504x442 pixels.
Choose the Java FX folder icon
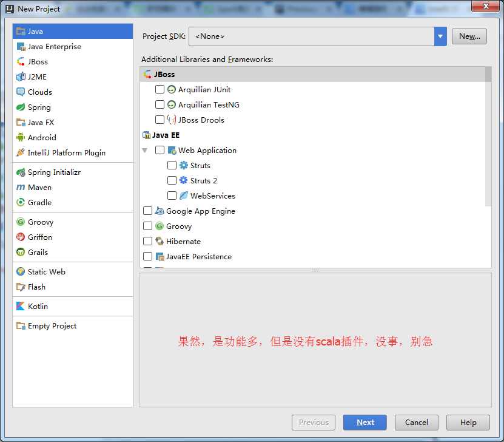(x=21, y=122)
